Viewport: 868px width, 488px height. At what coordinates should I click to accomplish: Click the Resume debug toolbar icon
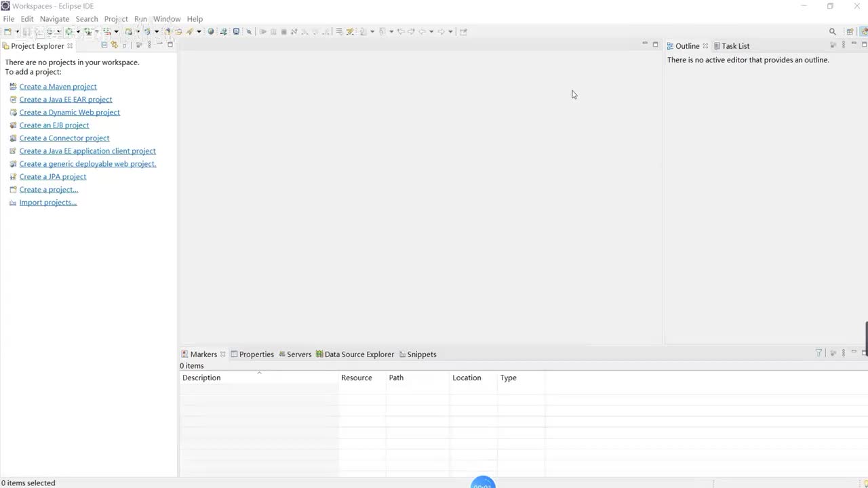[263, 32]
